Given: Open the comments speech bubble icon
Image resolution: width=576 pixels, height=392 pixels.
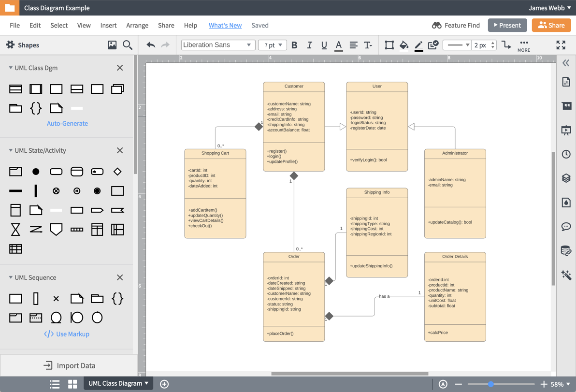Looking at the screenshot, I should [566, 226].
